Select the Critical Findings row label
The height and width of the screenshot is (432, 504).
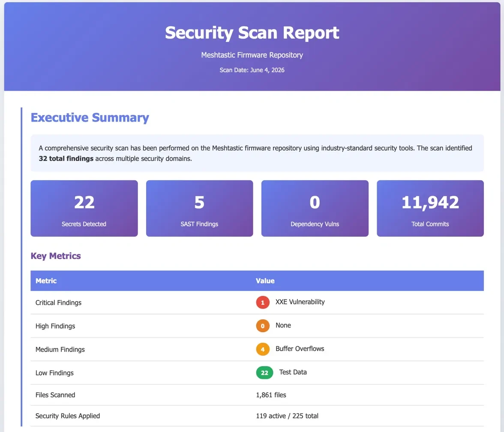tap(58, 303)
